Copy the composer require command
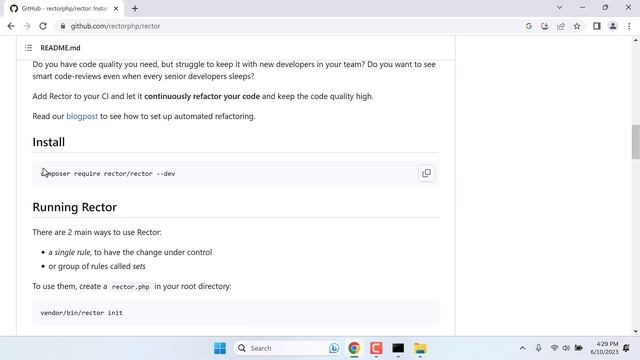The width and height of the screenshot is (640, 360). click(426, 173)
